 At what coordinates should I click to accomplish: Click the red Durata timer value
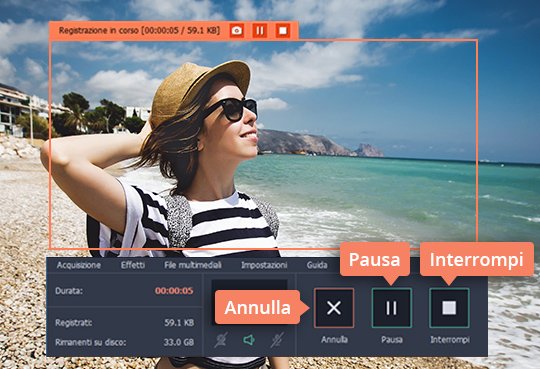(x=174, y=291)
